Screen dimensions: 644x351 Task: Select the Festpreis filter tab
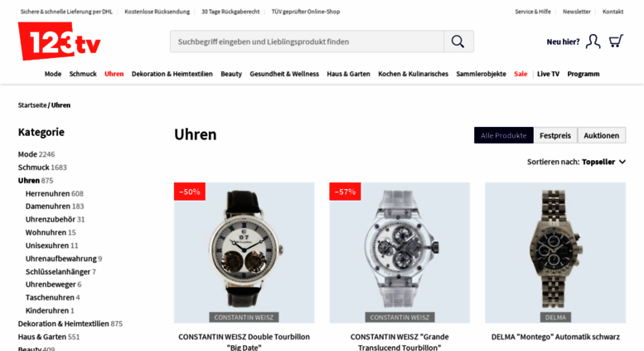tap(555, 135)
